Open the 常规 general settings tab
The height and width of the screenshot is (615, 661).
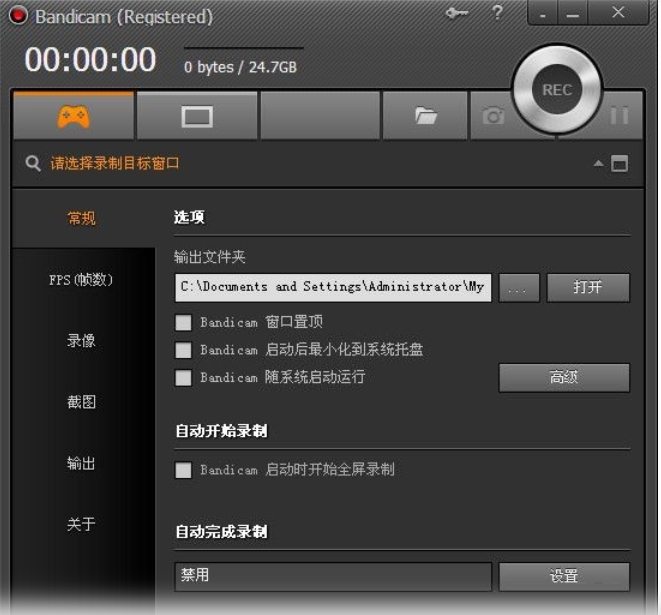tap(81, 218)
